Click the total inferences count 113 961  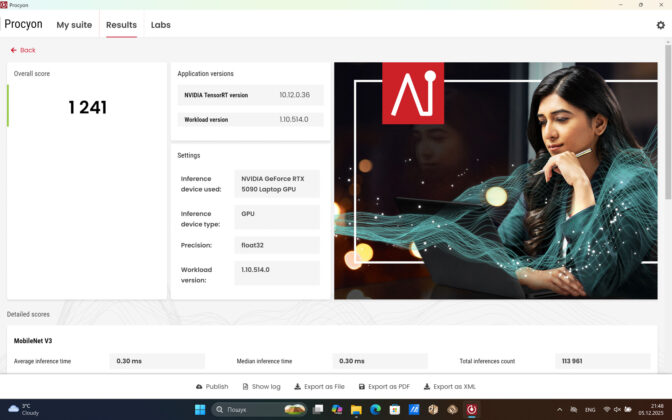603,361
